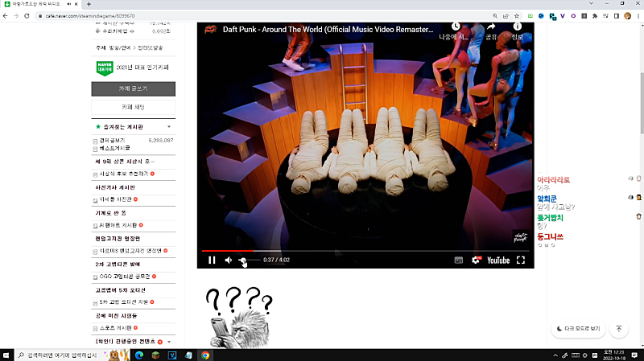Click the purple V extension icon
Viewport: 644px width, 361px height.
(562, 16)
